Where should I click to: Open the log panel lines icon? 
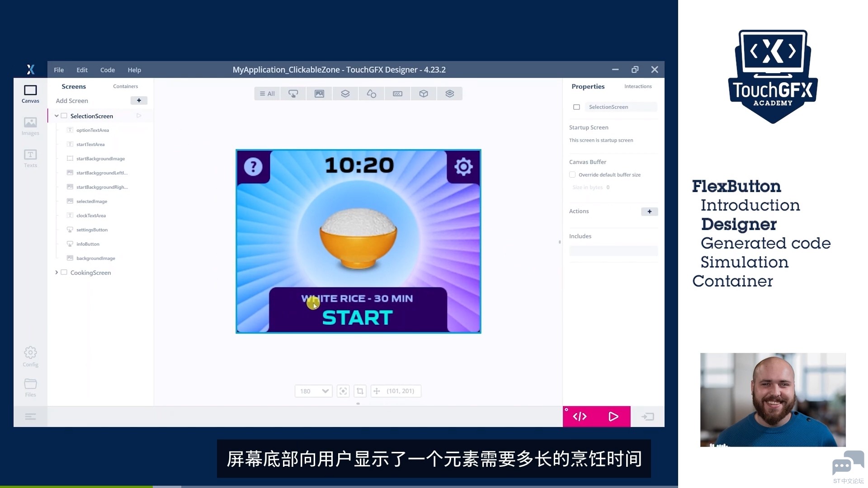(30, 417)
